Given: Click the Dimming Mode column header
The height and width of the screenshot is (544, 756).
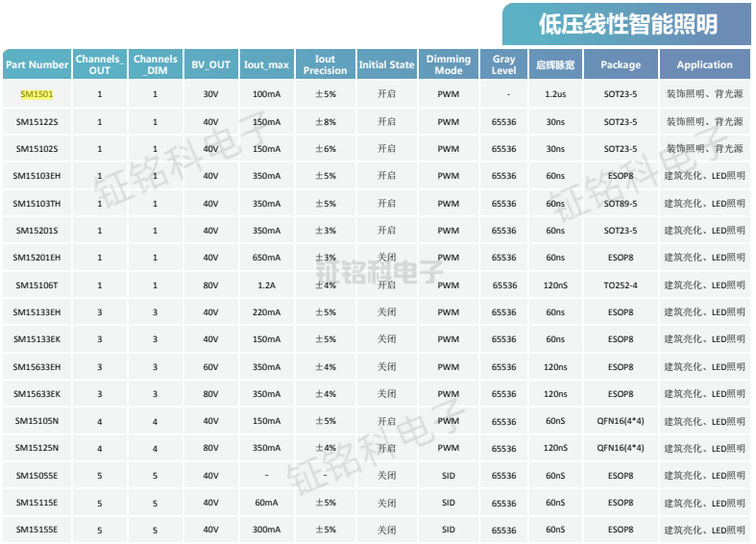Looking at the screenshot, I should (x=449, y=64).
